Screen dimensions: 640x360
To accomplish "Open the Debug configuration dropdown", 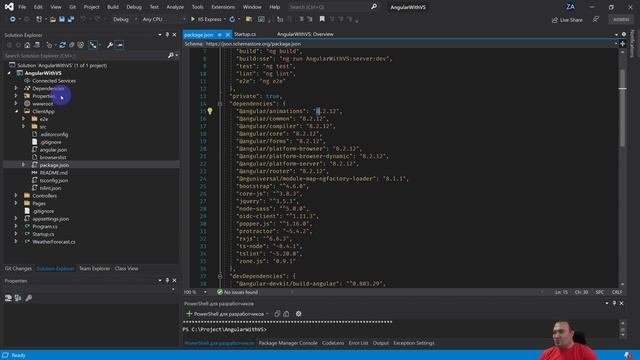I will (x=124, y=19).
